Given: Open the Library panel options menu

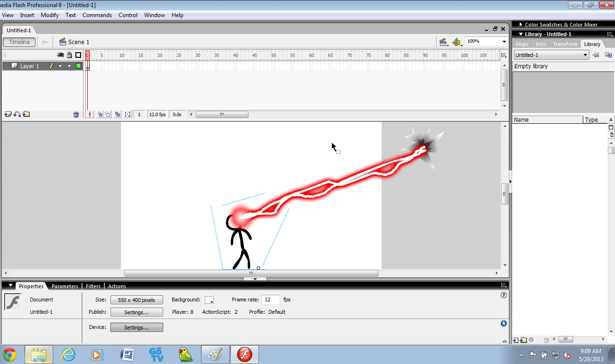Looking at the screenshot, I should pos(609,34).
